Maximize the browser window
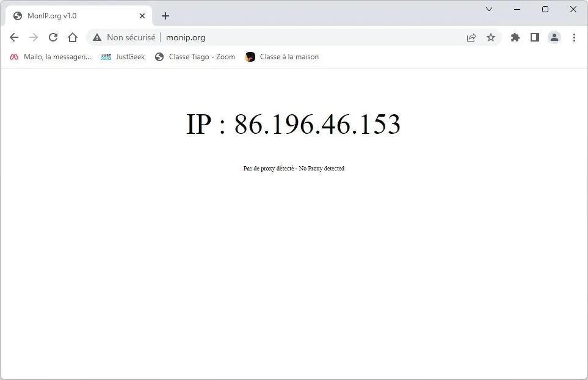Viewport: 588px width, 380px height. tap(545, 9)
